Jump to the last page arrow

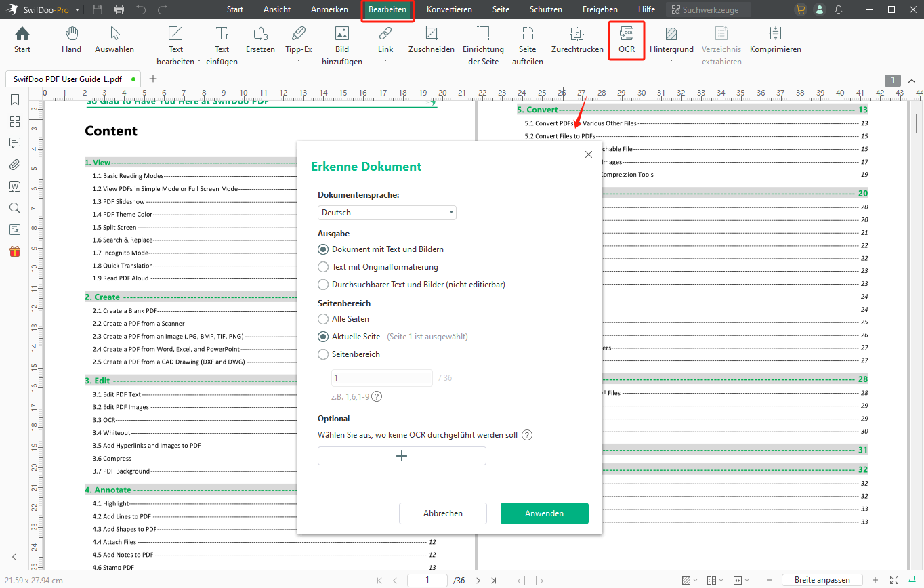[494, 581]
